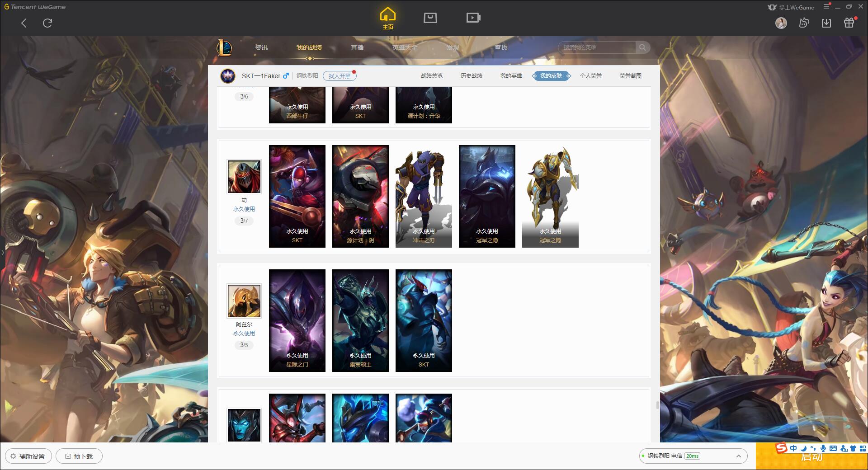Open the Sogou toolbox grid icon
868x470 pixels.
(863, 448)
